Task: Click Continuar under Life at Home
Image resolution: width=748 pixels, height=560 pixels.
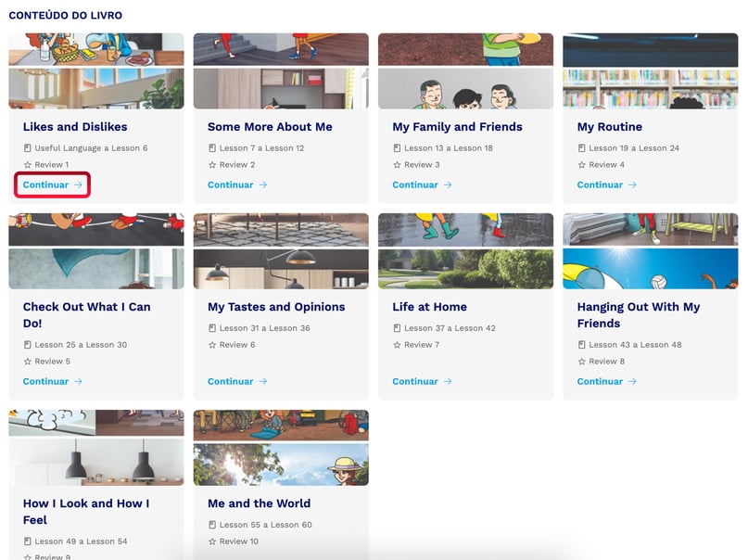Action: [422, 381]
